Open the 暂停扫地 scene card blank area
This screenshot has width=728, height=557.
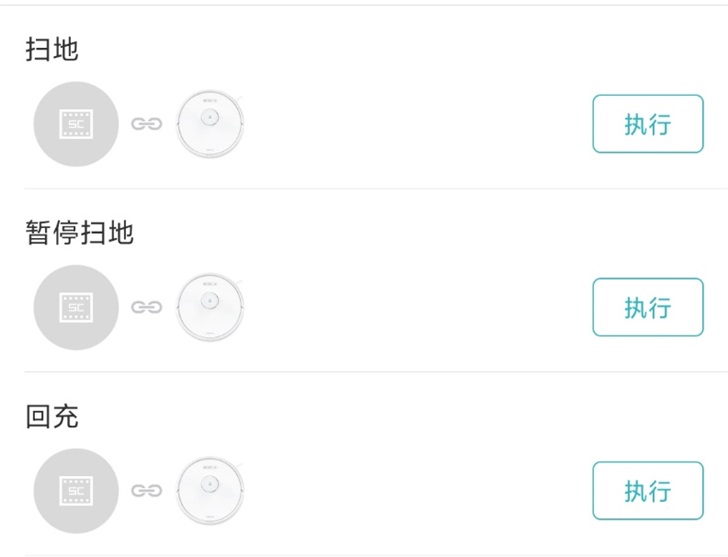click(x=420, y=307)
